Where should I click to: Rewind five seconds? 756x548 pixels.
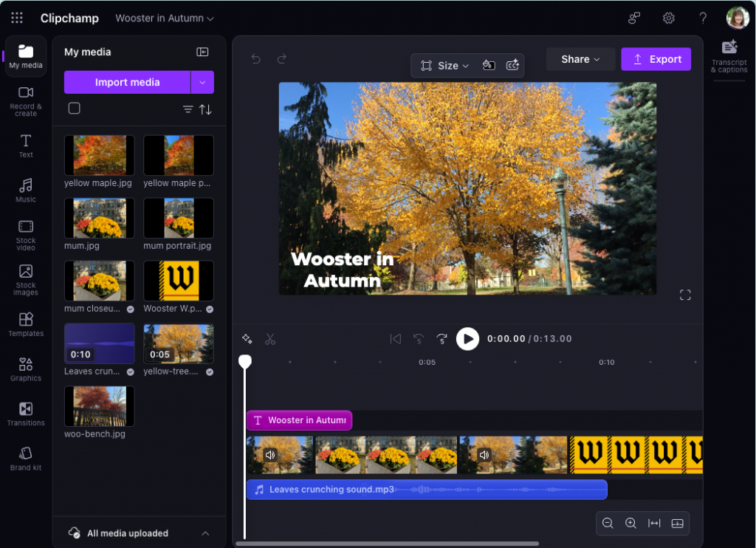pyautogui.click(x=419, y=339)
